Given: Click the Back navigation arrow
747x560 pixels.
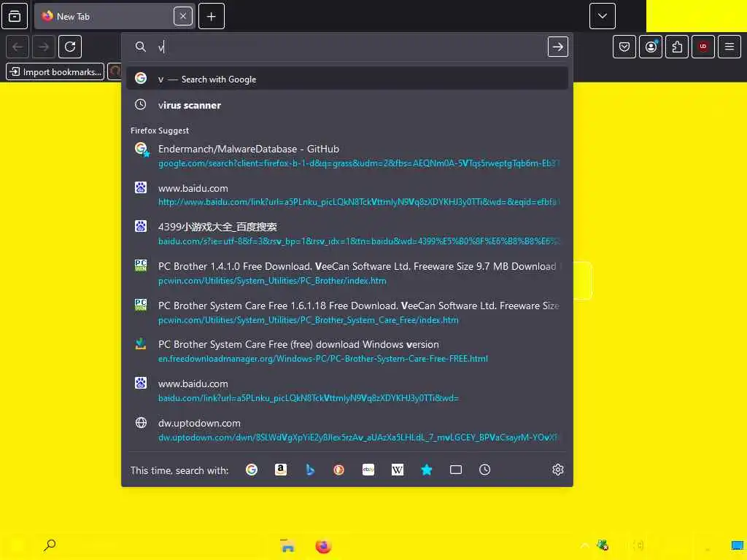Looking at the screenshot, I should (x=18, y=47).
